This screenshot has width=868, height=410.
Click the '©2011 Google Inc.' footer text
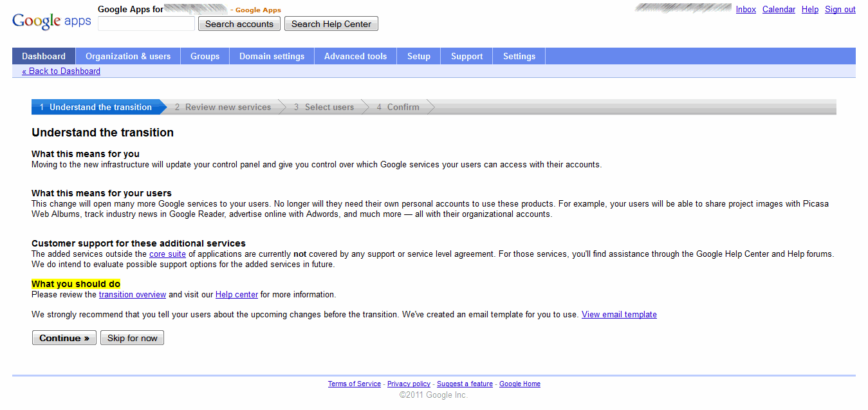(x=434, y=395)
